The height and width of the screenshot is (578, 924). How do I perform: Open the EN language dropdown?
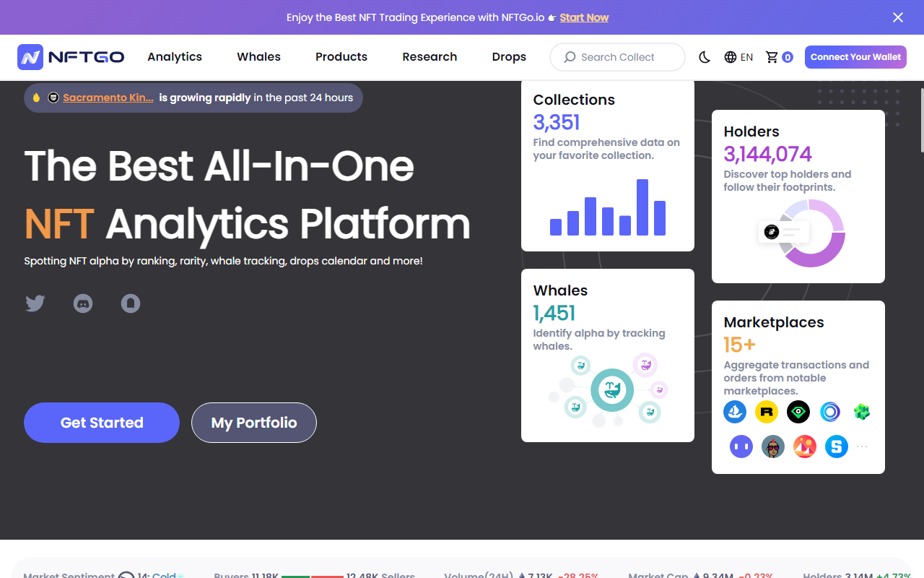[738, 56]
